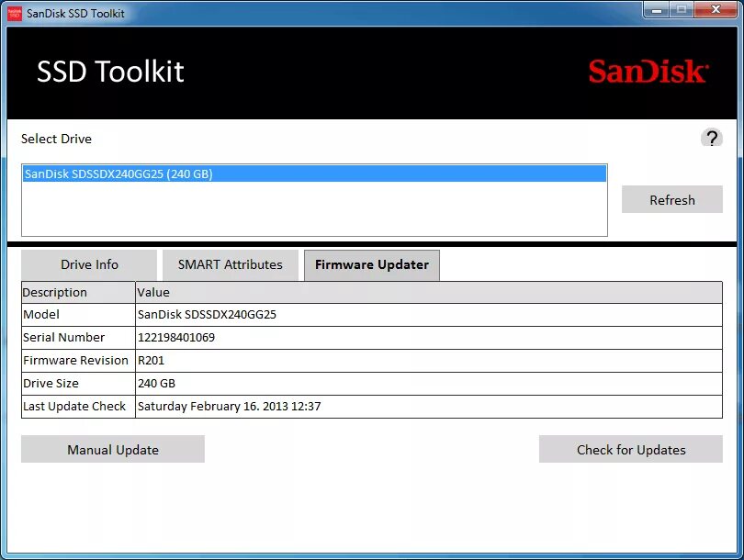Close the SanDisk SSD Toolkit window
The width and height of the screenshot is (744, 560).
coord(716,9)
